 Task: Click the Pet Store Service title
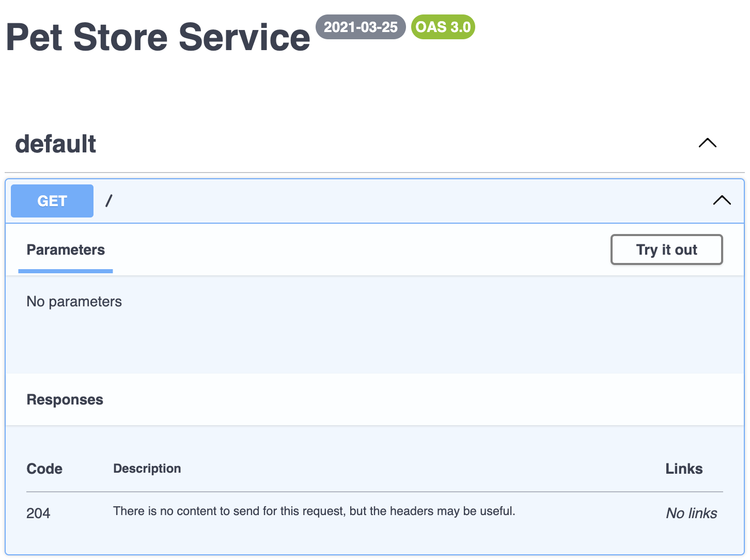pos(158,38)
